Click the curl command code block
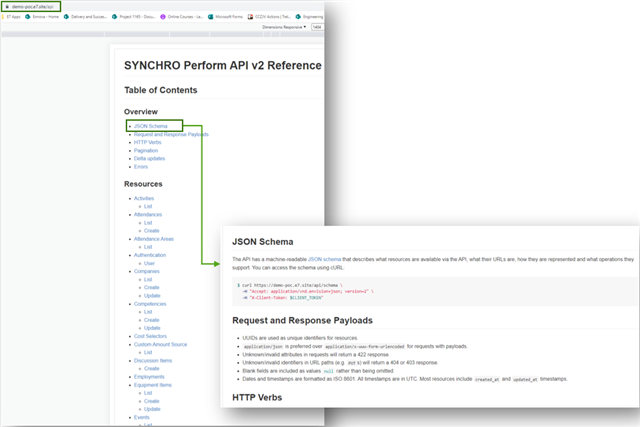 click(435, 291)
